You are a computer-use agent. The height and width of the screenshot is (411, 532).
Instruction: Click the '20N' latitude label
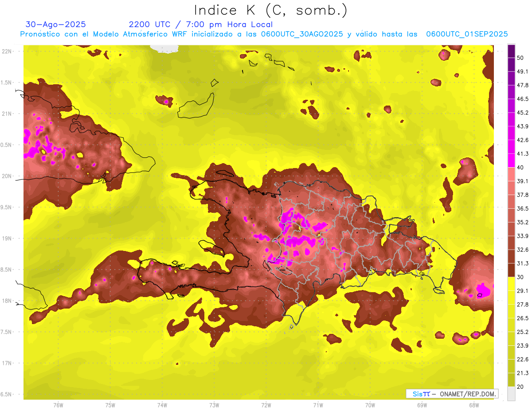pyautogui.click(x=7, y=176)
